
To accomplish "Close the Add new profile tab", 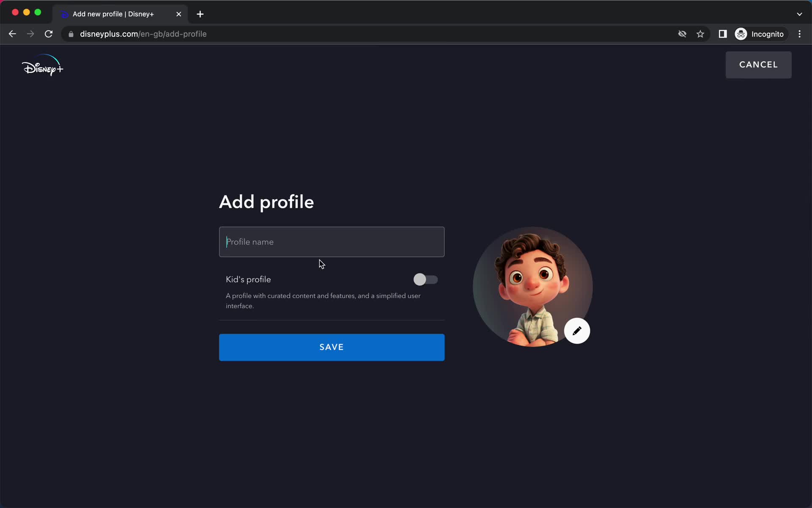I will (178, 14).
